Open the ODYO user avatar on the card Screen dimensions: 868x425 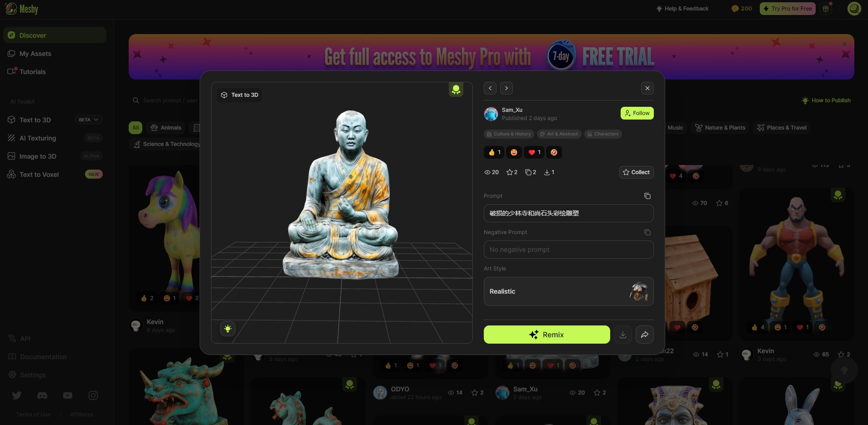[x=380, y=393]
